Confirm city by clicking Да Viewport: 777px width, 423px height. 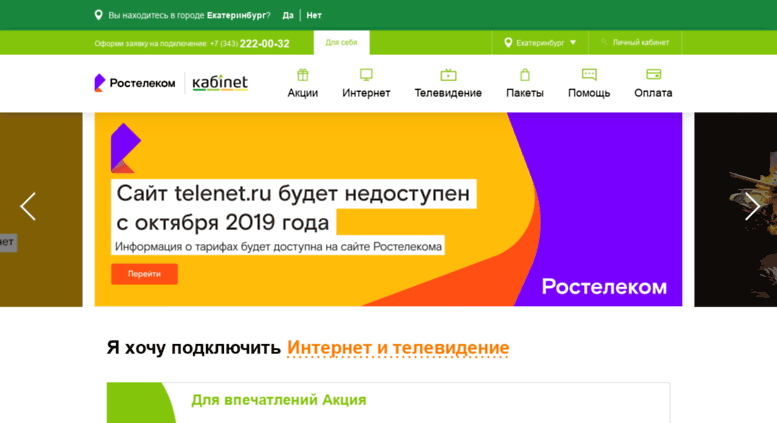(x=288, y=15)
